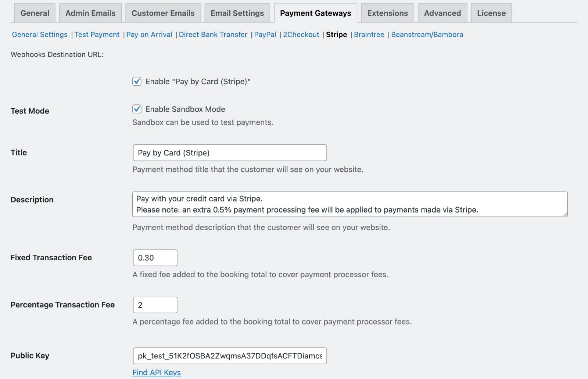Uncheck Enable "Pay by Card (Stripe)" checkbox

pyautogui.click(x=137, y=81)
